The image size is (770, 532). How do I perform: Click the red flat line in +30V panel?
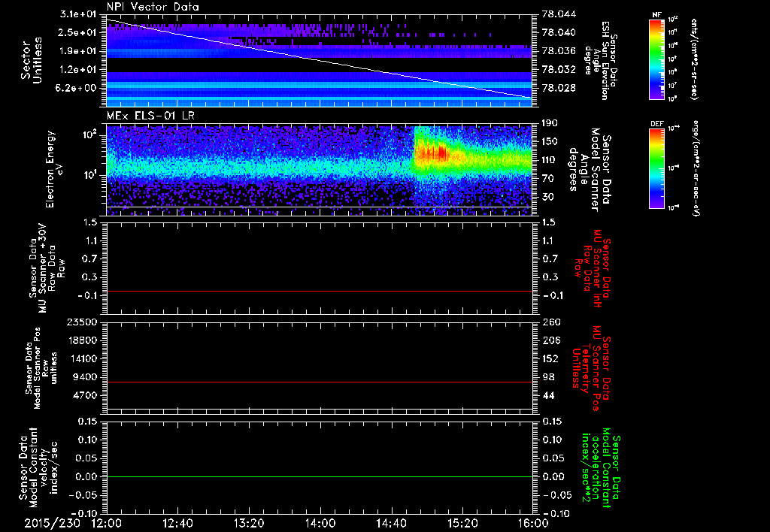(319, 291)
